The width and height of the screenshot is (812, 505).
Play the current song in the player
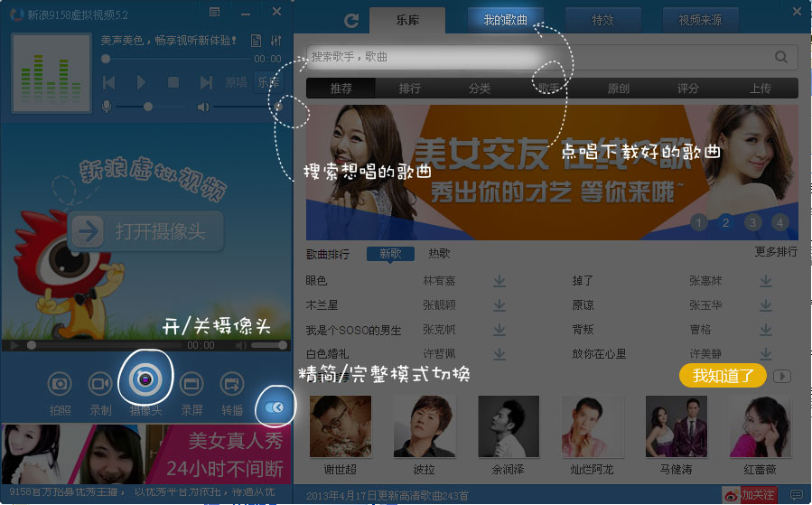click(x=141, y=82)
